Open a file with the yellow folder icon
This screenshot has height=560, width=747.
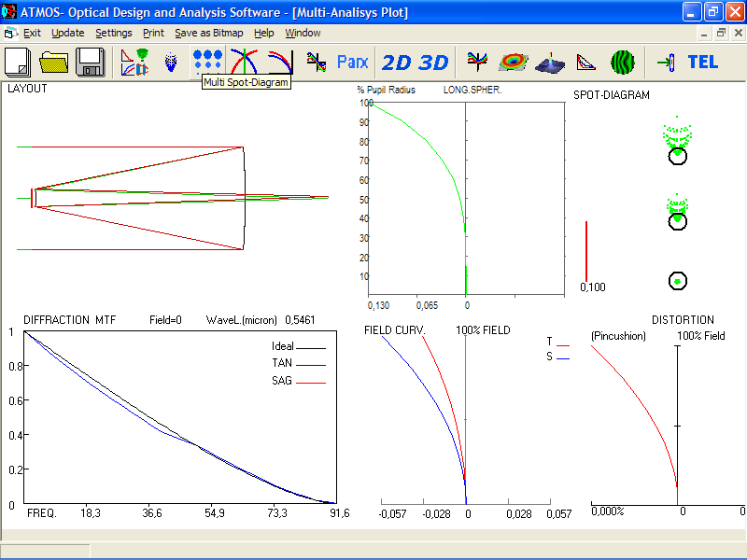click(x=54, y=63)
